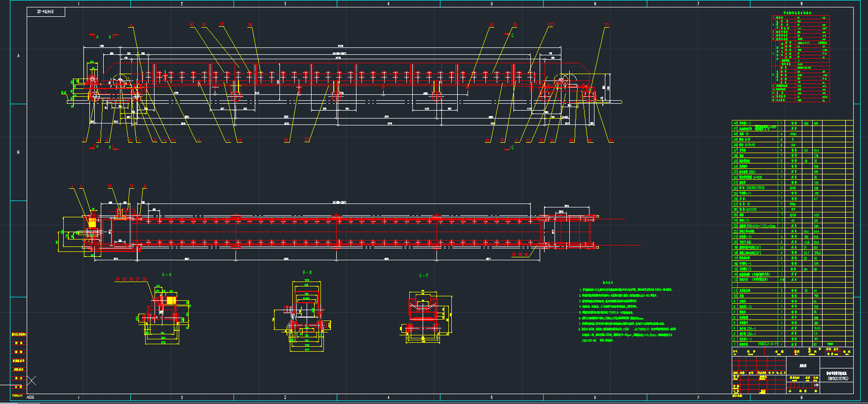Image resolution: width=868 pixels, height=404 pixels.
Task: Select part balloon number 21 at top right
Action: [x=606, y=25]
